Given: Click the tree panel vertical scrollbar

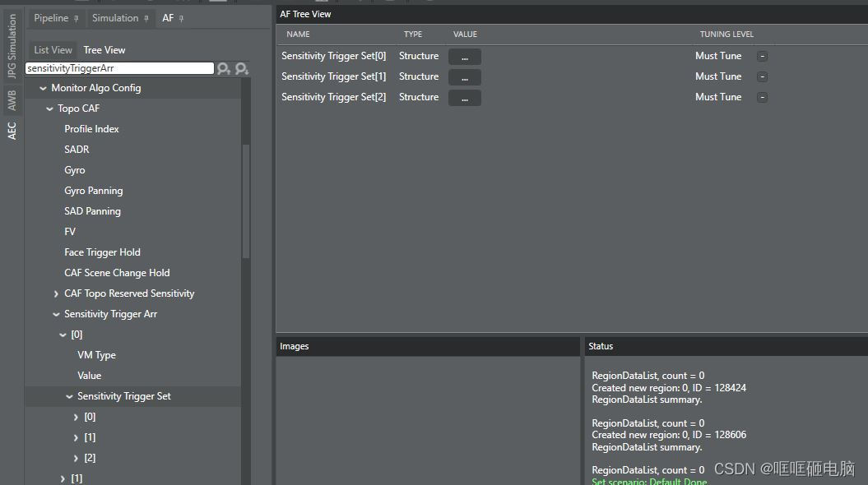Looking at the screenshot, I should (x=245, y=201).
